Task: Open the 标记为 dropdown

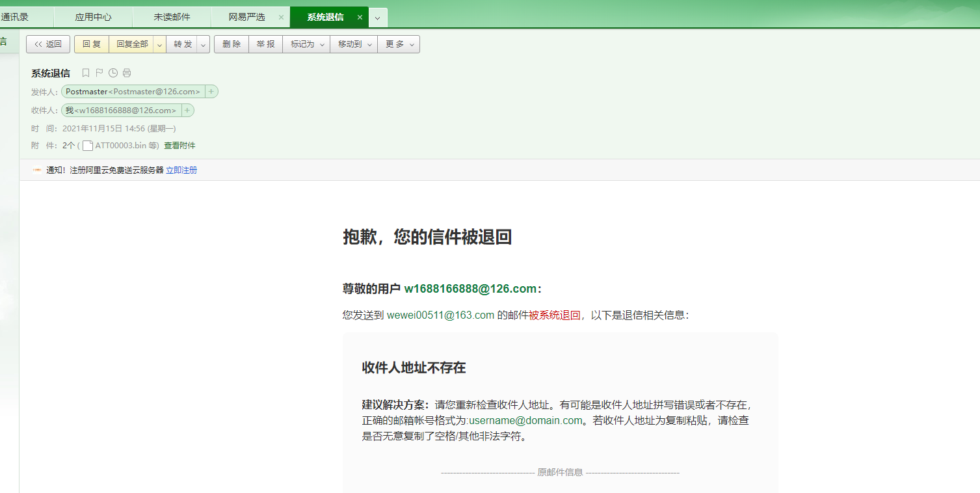Action: point(306,44)
